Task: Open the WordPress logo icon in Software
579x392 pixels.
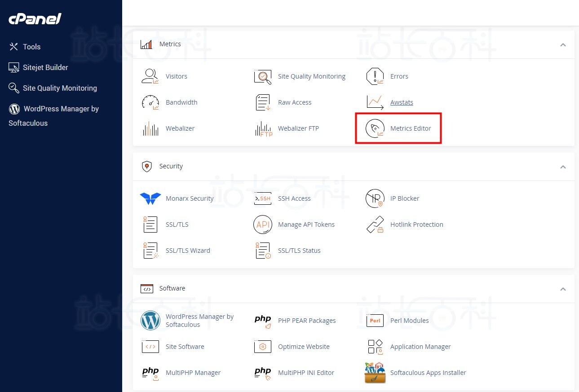Action: tap(150, 321)
